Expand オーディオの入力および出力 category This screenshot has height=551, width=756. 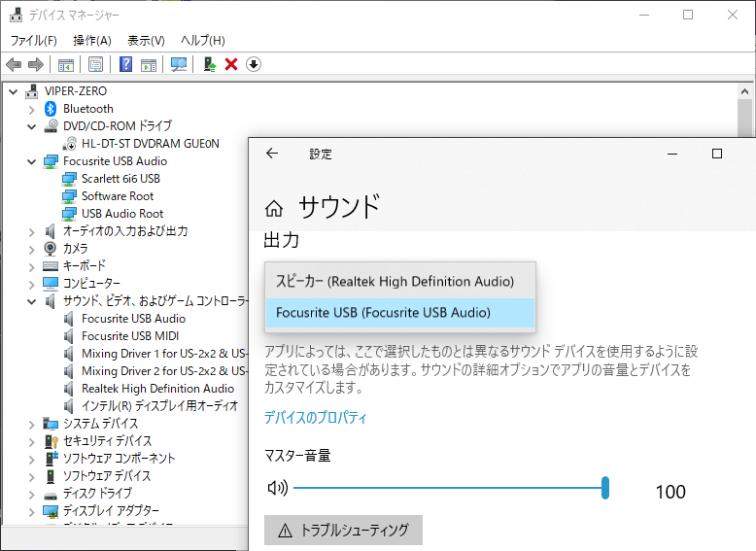point(32,232)
